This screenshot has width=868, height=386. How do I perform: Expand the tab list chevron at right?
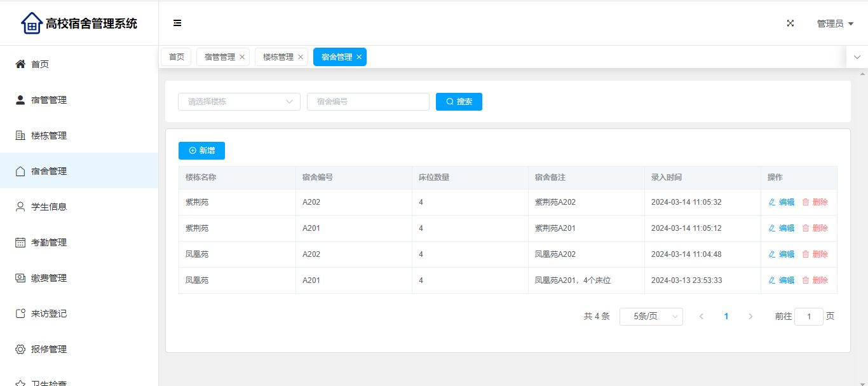click(857, 57)
